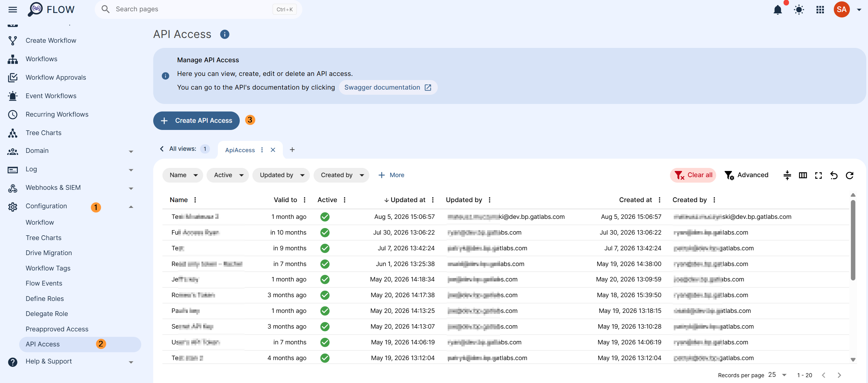
Task: Close the ApiAccess view tab
Action: (x=273, y=150)
